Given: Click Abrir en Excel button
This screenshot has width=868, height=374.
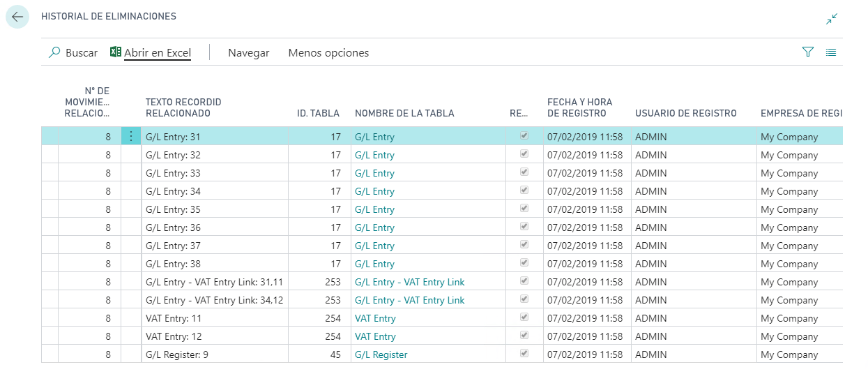Looking at the screenshot, I should click(x=157, y=53).
